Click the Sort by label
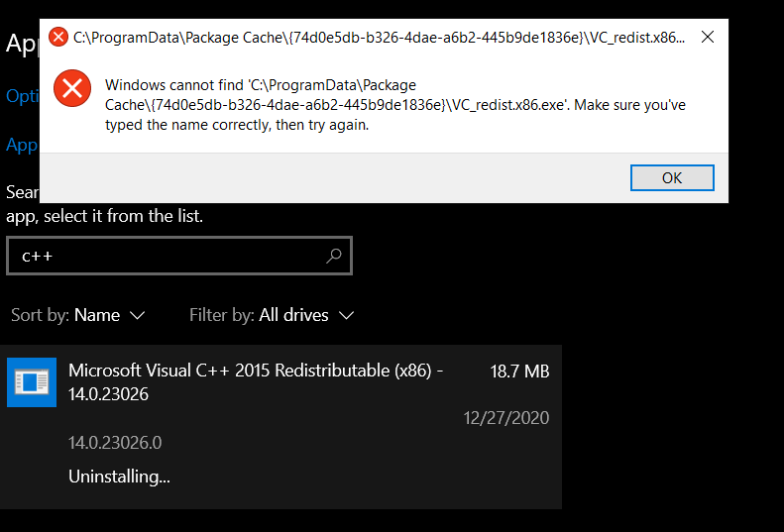The height and width of the screenshot is (532, 784). pyautogui.click(x=40, y=315)
